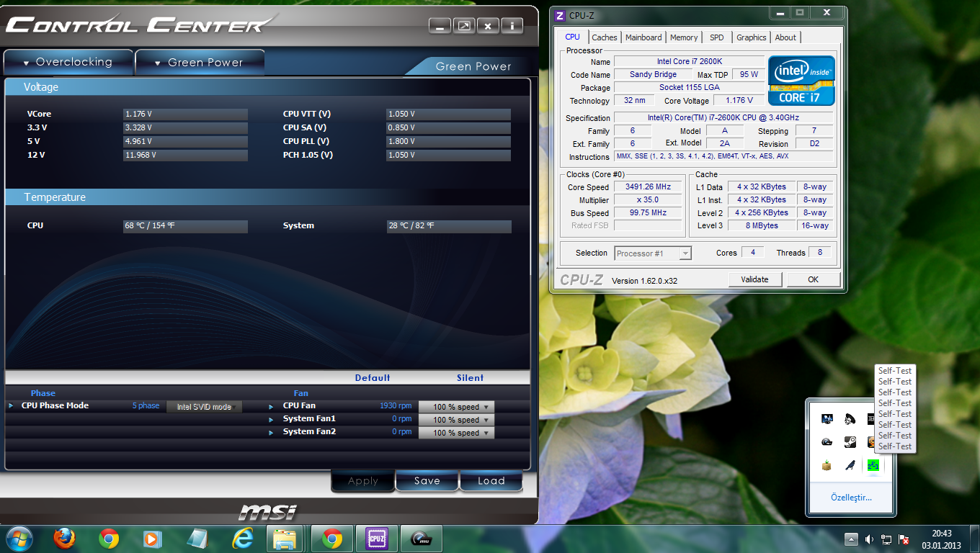Open the Control Center info button
This screenshot has height=553, width=980.
[512, 26]
